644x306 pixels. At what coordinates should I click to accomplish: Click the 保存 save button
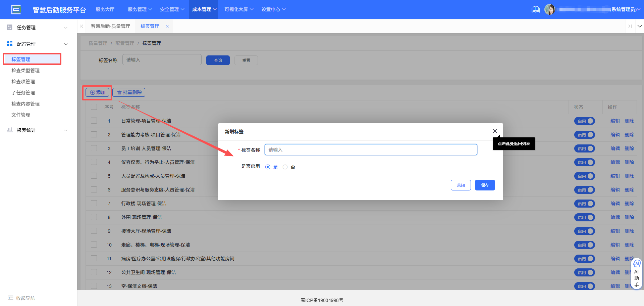(x=484, y=185)
